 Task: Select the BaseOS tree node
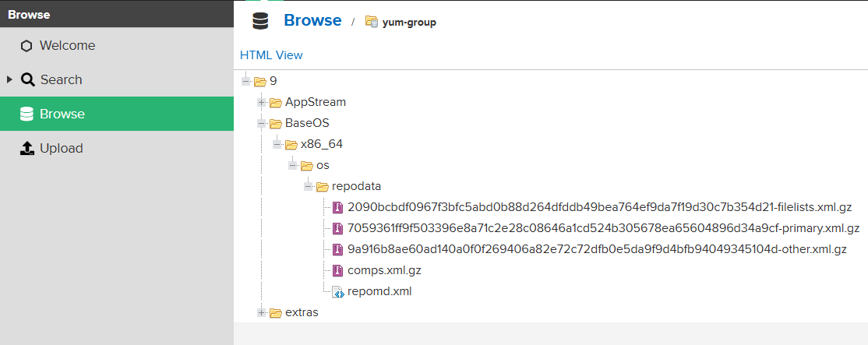(x=307, y=123)
